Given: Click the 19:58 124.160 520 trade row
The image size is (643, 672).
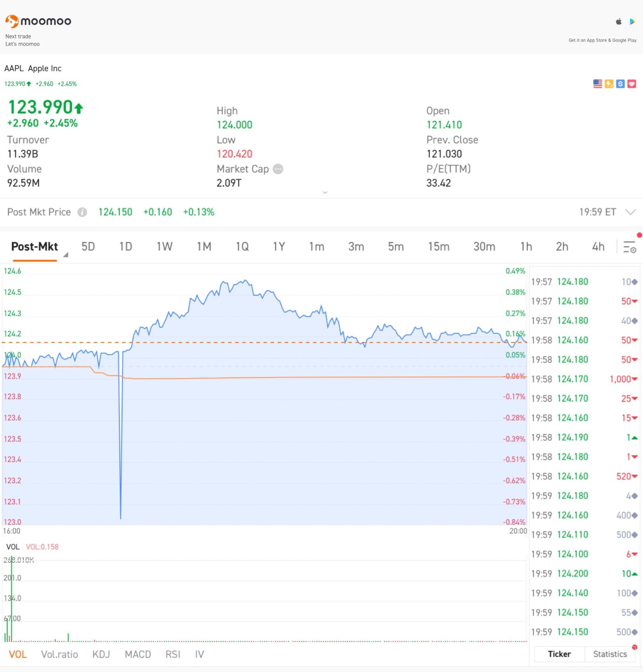Looking at the screenshot, I should coord(584,476).
